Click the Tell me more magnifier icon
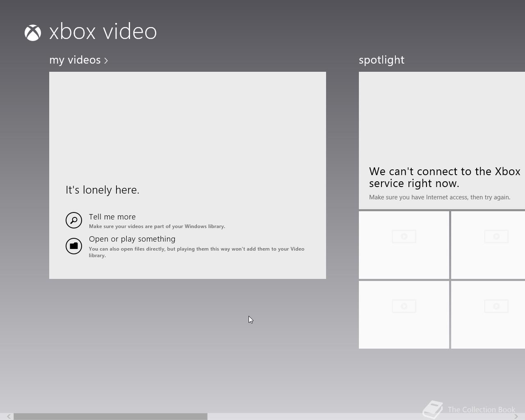Viewport: 525px width, 420px height. click(x=74, y=220)
